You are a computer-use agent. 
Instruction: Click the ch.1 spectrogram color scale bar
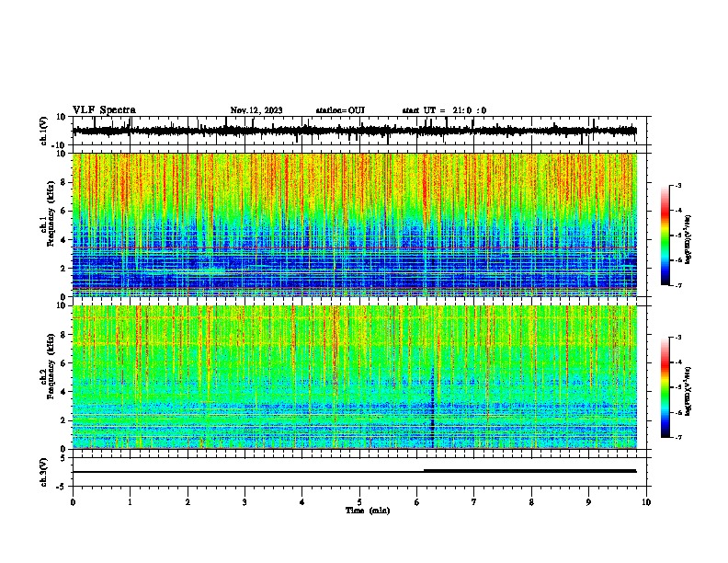coord(665,236)
